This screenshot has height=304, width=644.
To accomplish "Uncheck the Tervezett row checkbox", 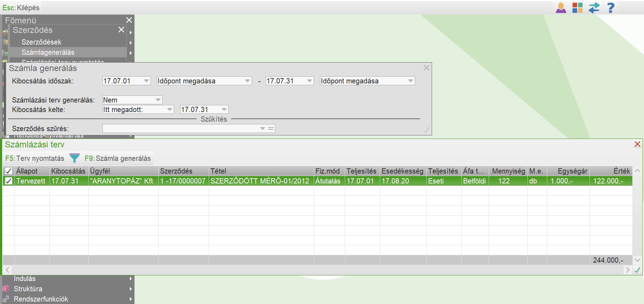I will 9,181.
